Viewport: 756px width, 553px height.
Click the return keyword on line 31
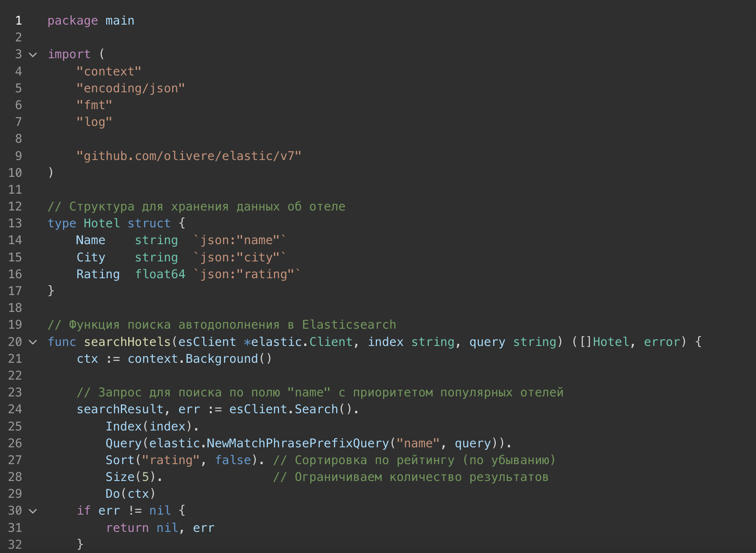click(127, 528)
